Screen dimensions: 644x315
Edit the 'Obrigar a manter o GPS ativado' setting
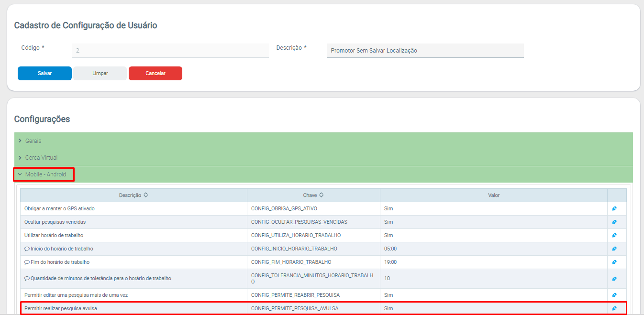pos(614,209)
